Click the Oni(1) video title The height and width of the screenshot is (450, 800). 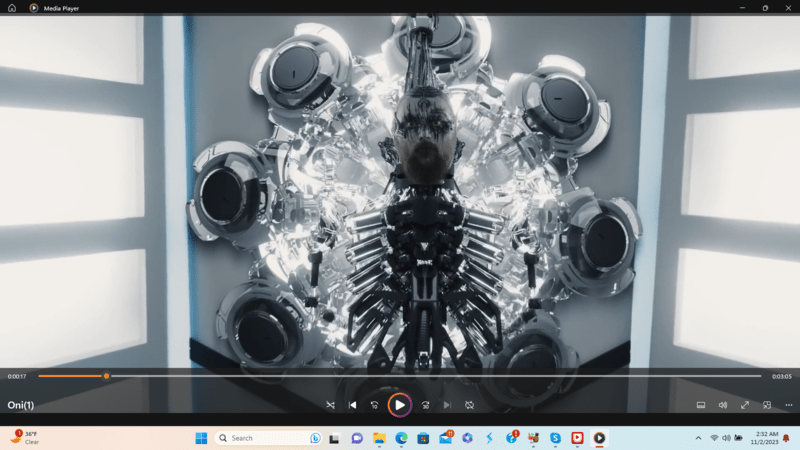[21, 405]
